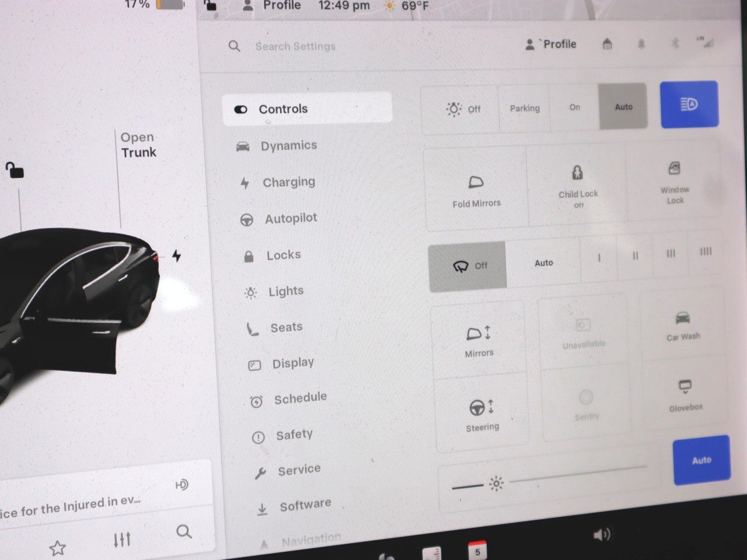Toggle Auto brightness button

click(x=701, y=460)
